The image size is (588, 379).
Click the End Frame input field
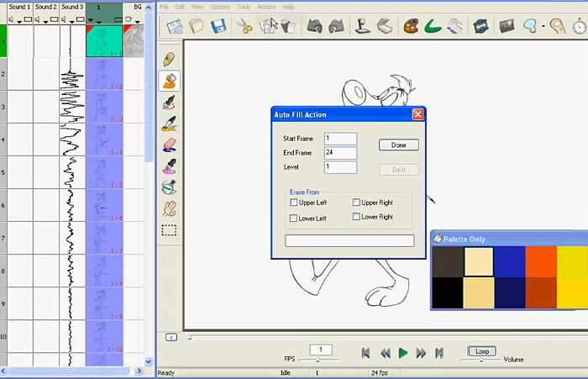pyautogui.click(x=340, y=153)
